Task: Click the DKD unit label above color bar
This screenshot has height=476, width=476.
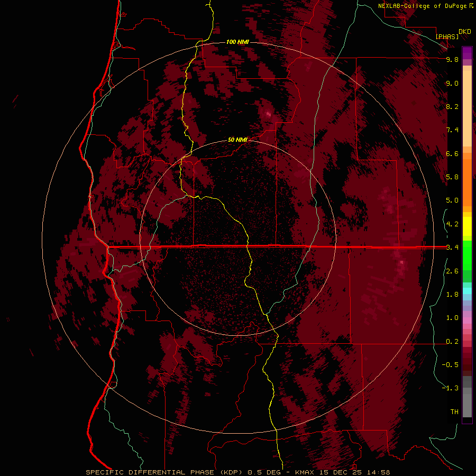Action: click(465, 32)
